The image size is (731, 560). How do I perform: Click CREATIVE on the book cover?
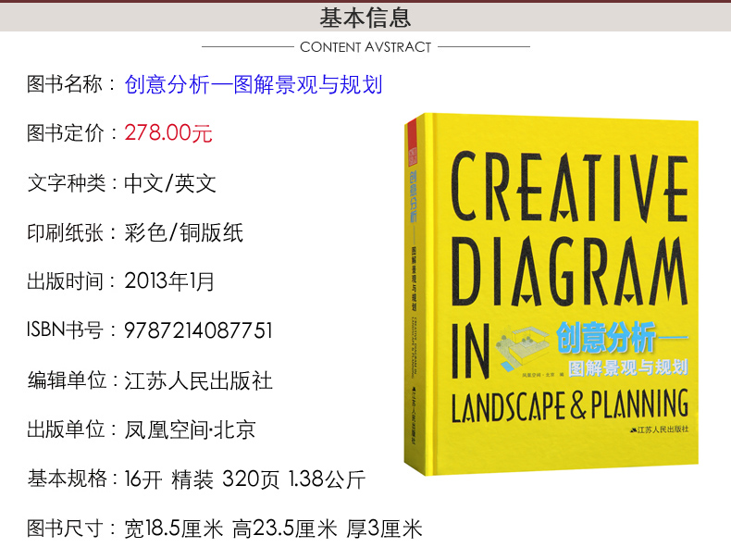click(570, 186)
